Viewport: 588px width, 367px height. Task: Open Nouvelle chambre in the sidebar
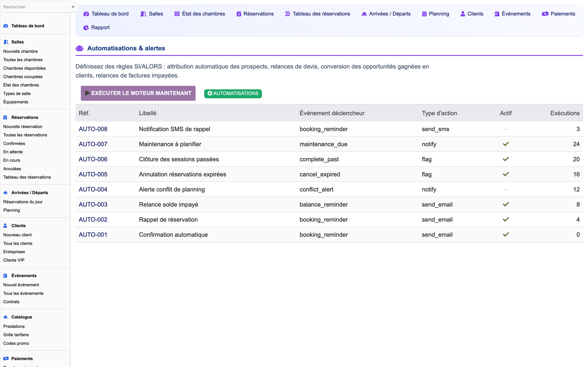pyautogui.click(x=21, y=51)
